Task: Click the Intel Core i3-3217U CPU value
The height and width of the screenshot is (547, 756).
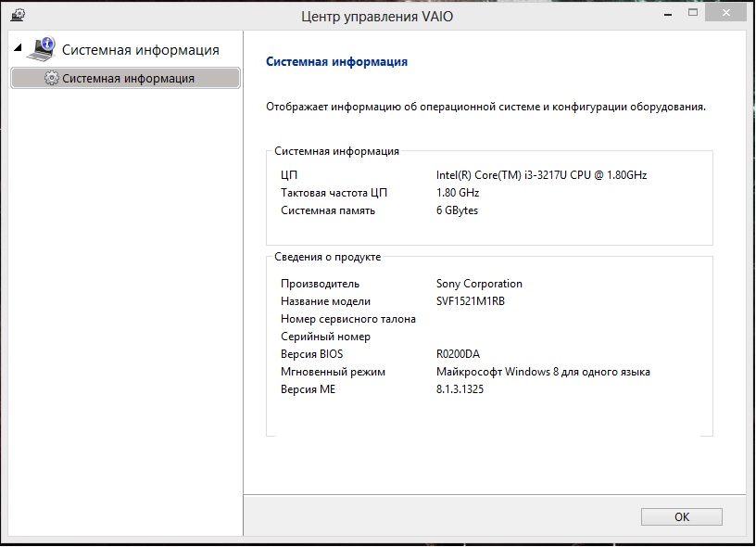Action: (x=541, y=175)
